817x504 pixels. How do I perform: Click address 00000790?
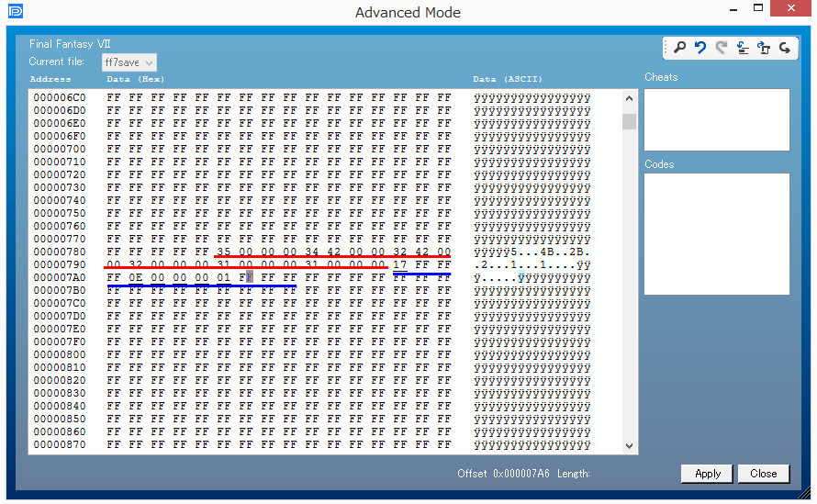pos(60,264)
